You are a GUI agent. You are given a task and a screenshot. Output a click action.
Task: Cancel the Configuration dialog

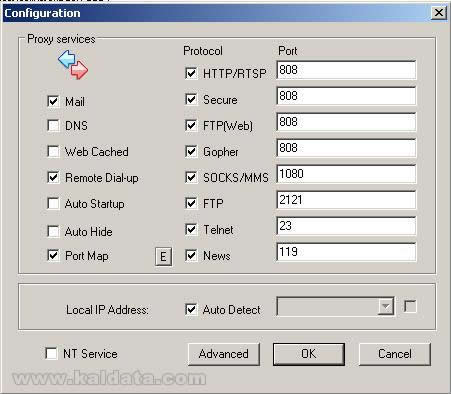[395, 354]
